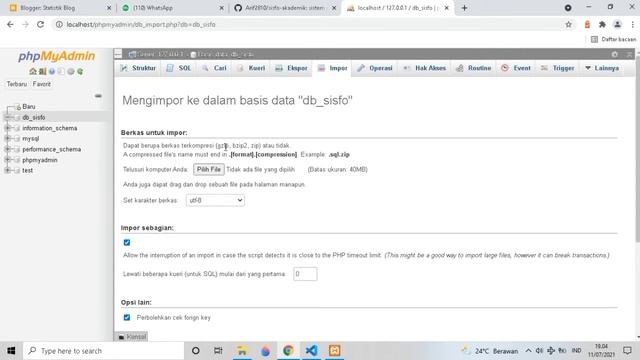
Task: Switch to the GitHub sisfo-akademik tab
Action: click(284, 8)
